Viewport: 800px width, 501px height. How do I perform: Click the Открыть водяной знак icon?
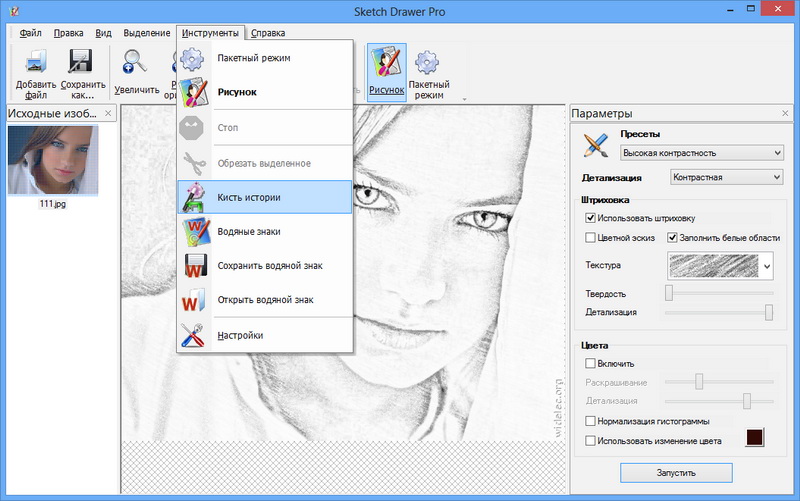[x=193, y=300]
